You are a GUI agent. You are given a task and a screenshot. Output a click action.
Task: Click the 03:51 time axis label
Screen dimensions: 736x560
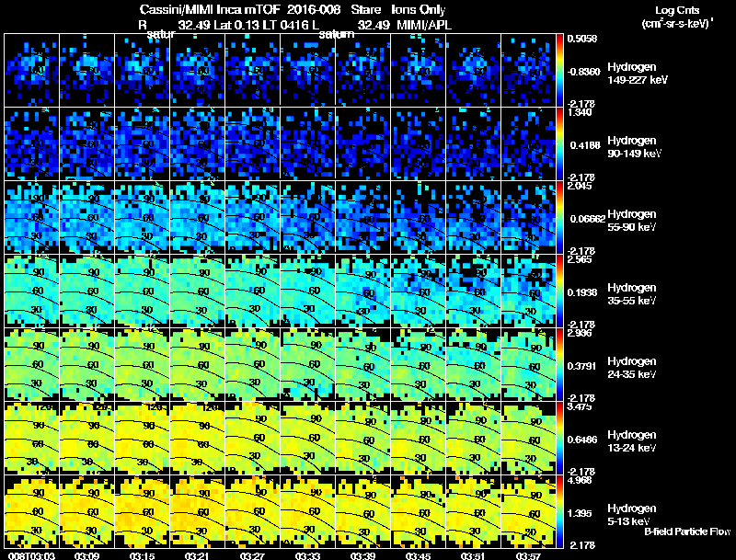tap(473, 555)
